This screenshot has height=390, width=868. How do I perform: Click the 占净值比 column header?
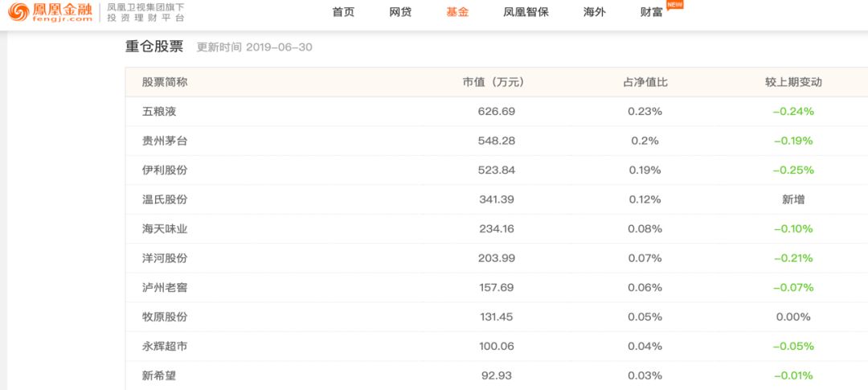(645, 82)
